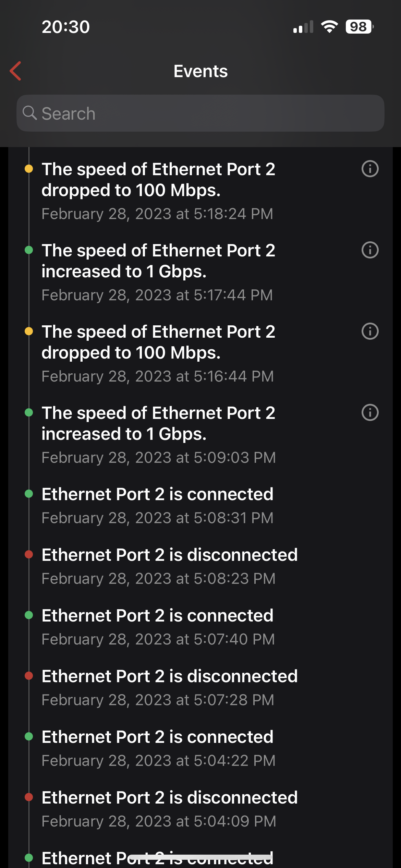Open info for 5:16:44 PM speed drop
The height and width of the screenshot is (868, 401).
tap(370, 331)
